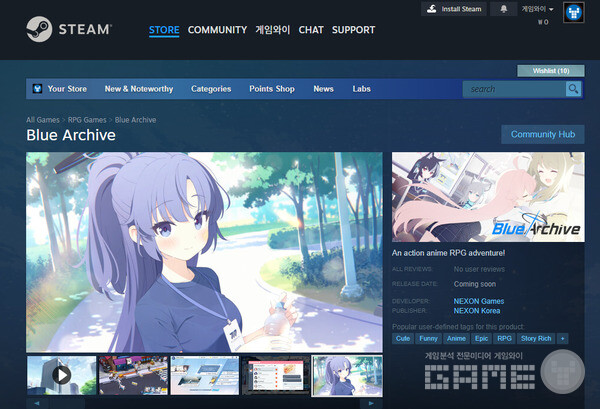This screenshot has height=409, width=600.
Task: Expand the 게임와이 account dropdown
Action: click(537, 9)
